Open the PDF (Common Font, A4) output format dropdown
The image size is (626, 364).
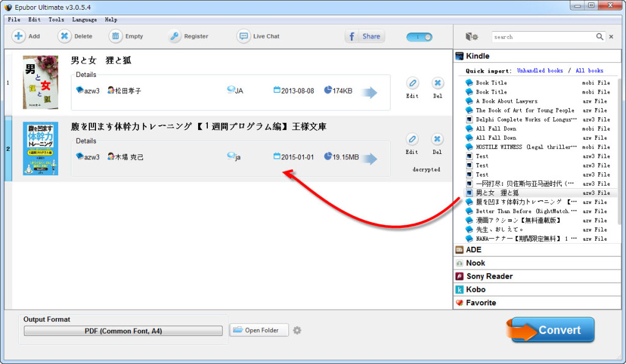(x=123, y=331)
